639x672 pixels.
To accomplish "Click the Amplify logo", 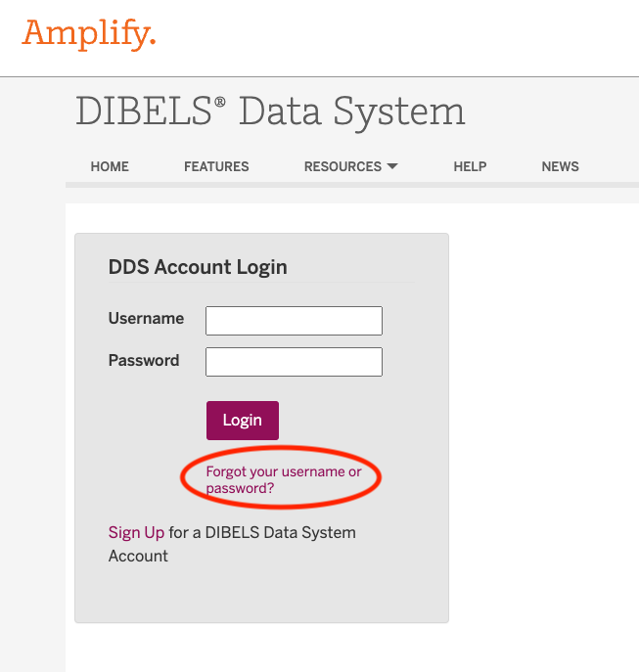I will coord(89,34).
